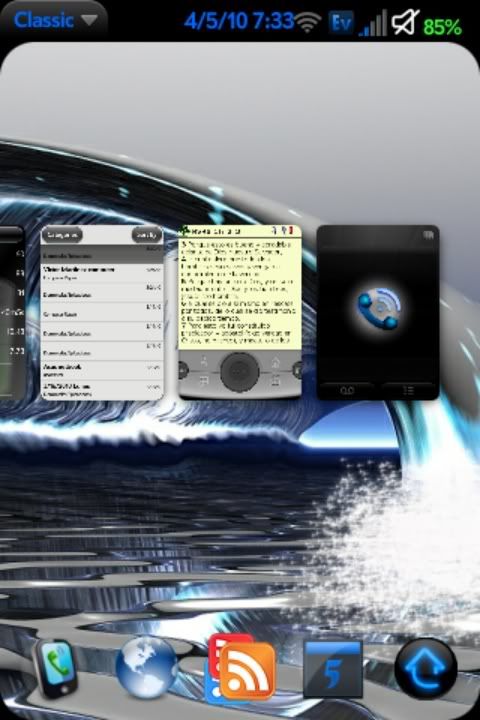Bring the yellow Classic notes card forward

240,312
